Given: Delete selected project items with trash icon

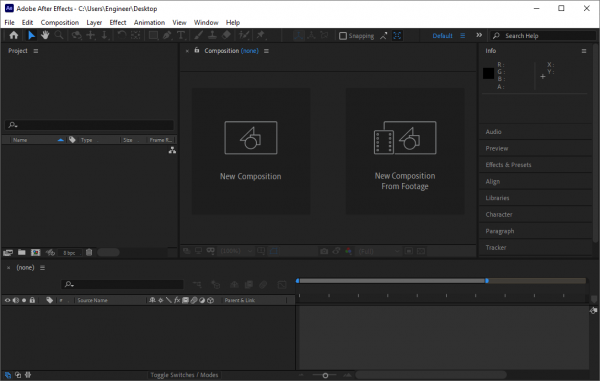Looking at the screenshot, I should [89, 252].
